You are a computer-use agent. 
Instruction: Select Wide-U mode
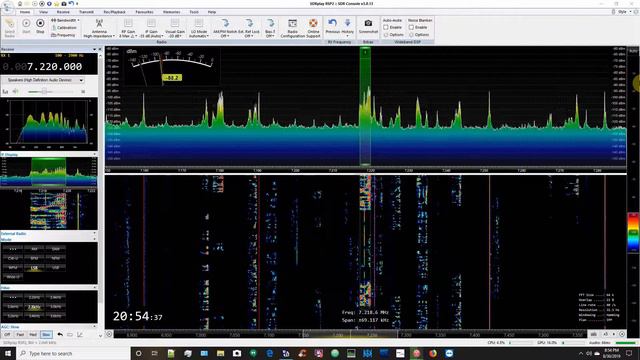click(x=13, y=277)
